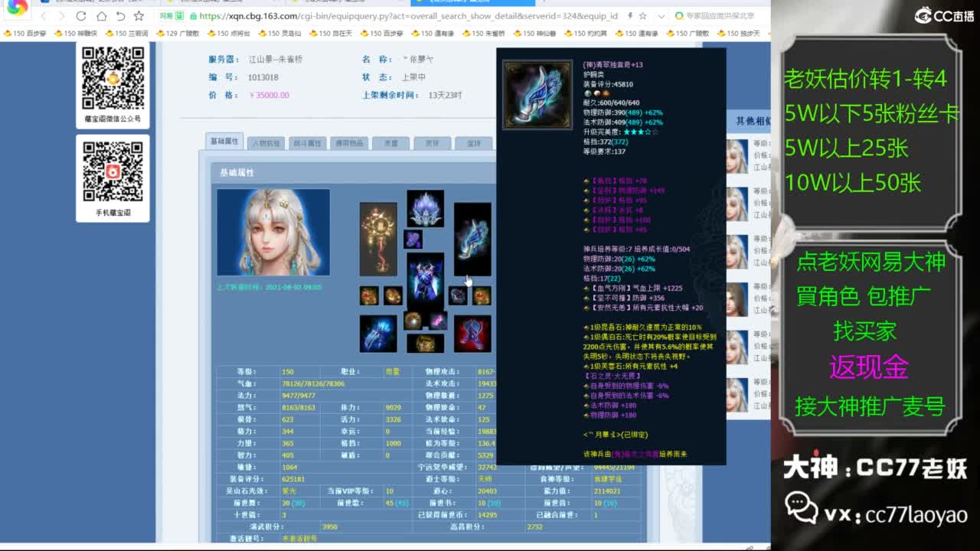Screen dimensions: 980x551
Task: Open the 150 百步穿 bookmark
Action: coord(26,33)
